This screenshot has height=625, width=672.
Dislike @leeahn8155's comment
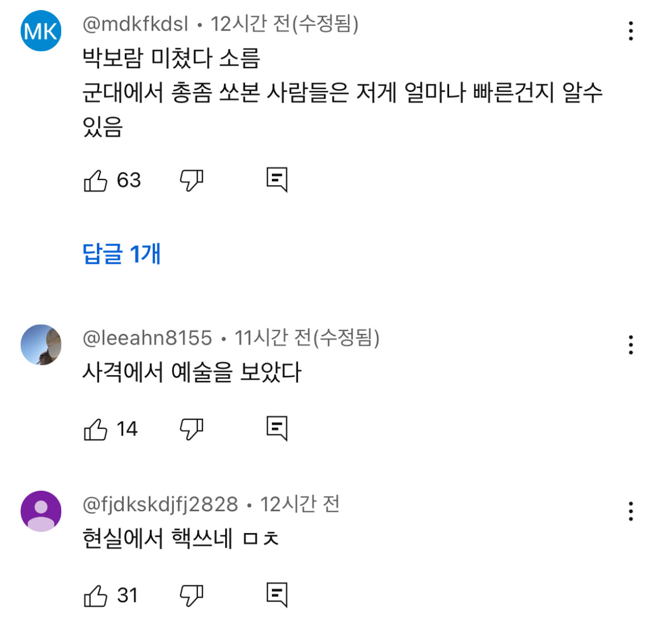coord(189,428)
